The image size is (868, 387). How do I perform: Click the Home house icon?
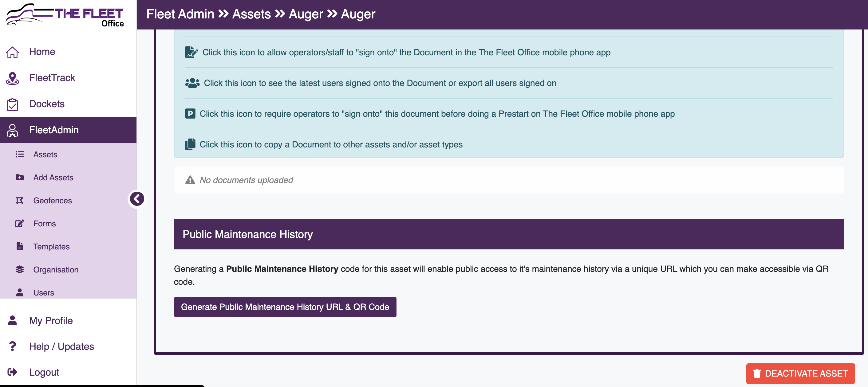(13, 52)
